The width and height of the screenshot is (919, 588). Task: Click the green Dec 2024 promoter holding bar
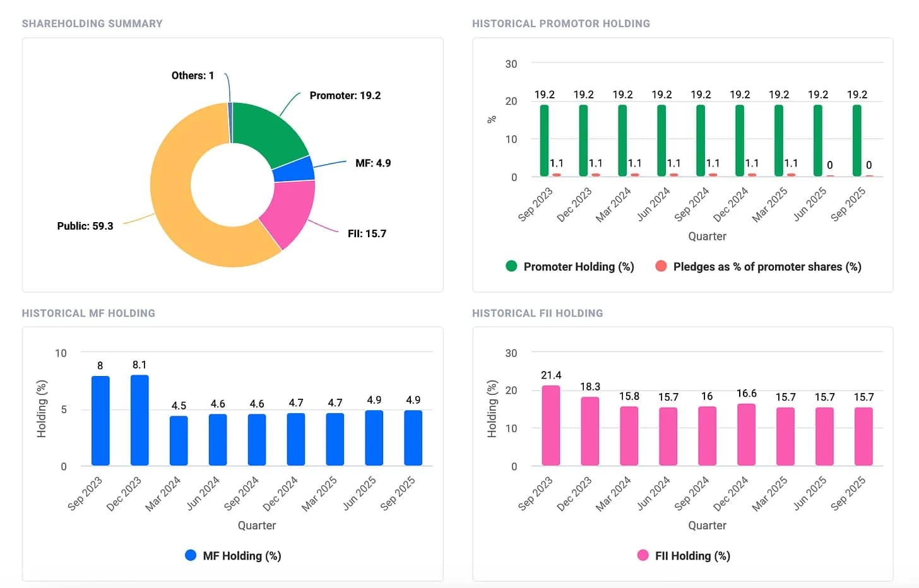pyautogui.click(x=740, y=140)
